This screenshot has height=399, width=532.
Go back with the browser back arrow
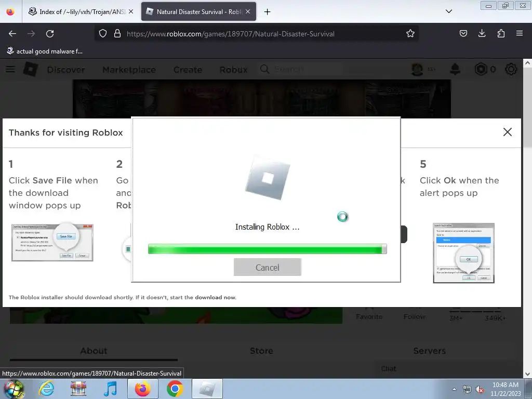click(12, 34)
